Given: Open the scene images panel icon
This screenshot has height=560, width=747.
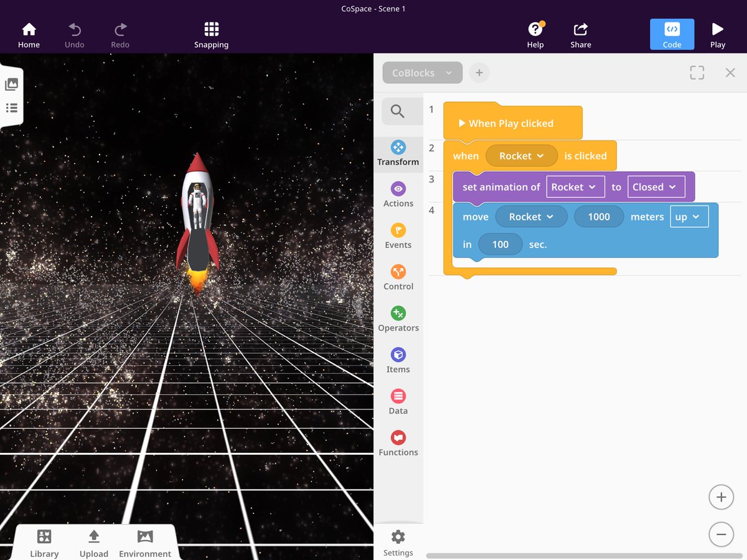Looking at the screenshot, I should 11,85.
